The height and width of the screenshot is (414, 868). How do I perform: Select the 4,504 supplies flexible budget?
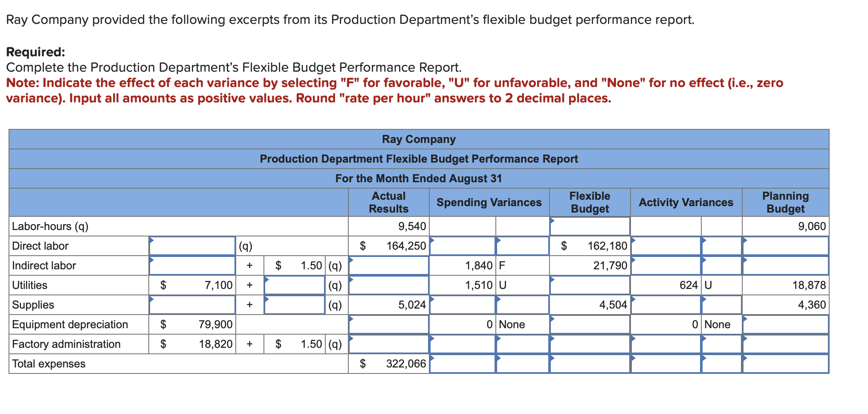613,305
